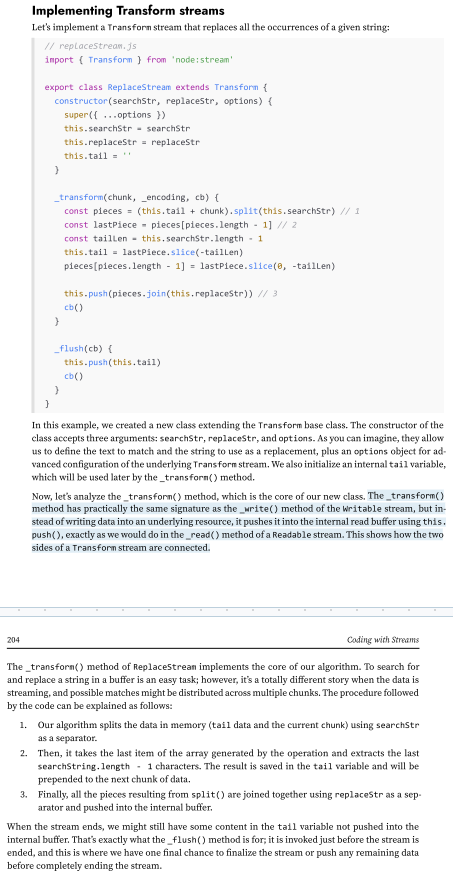Screen dimensions: 453x873
Task: Click the page header "Coding with Streams"
Action: tap(383, 640)
